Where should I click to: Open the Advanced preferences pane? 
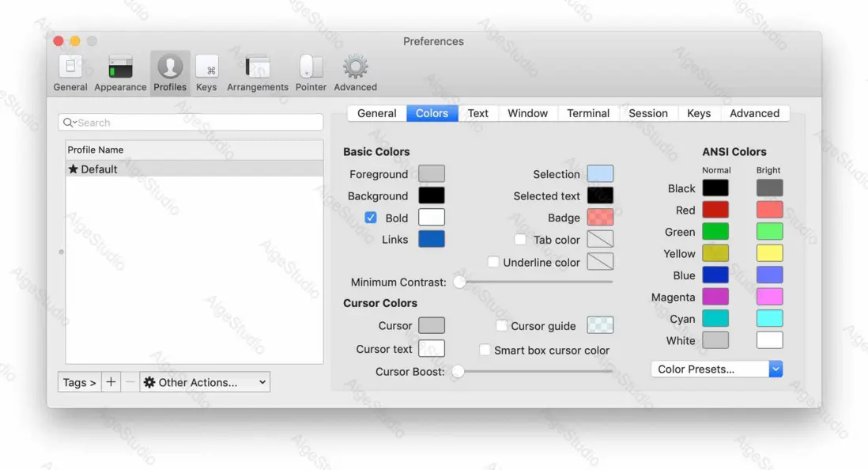[x=355, y=71]
